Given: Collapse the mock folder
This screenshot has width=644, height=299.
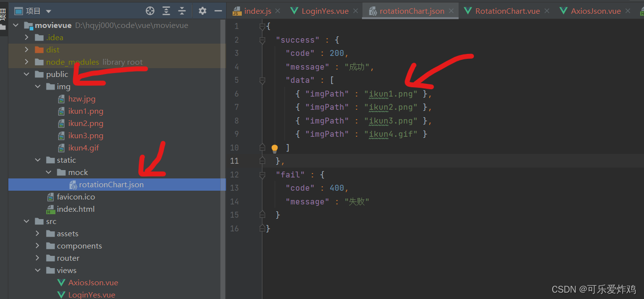Looking at the screenshot, I should click(x=48, y=172).
